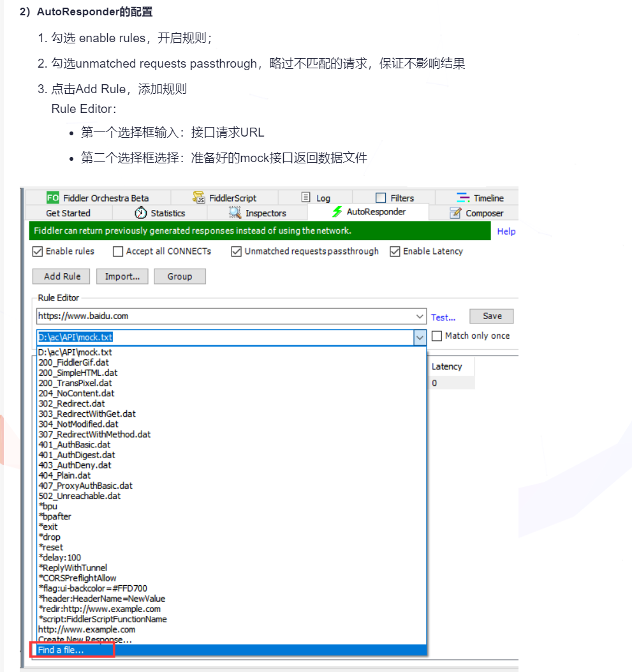Screen dimensions: 632x672
Task: Check the Match only once checkbox
Action: pyautogui.click(x=437, y=336)
